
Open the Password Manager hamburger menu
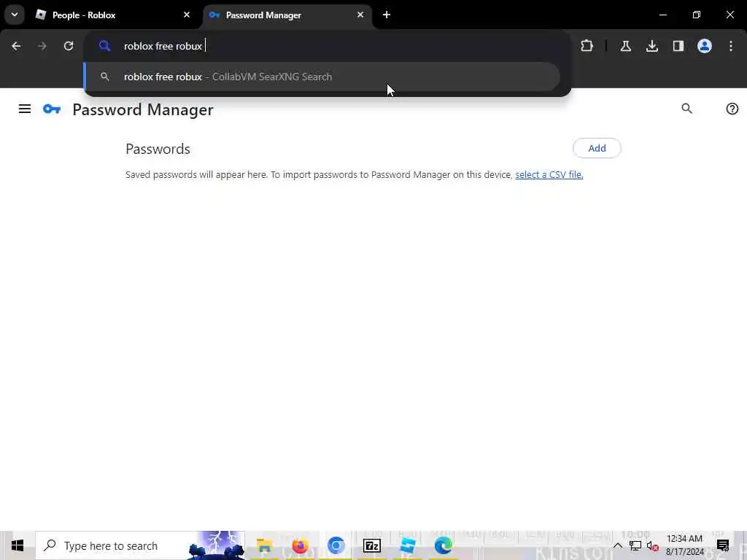(x=25, y=109)
